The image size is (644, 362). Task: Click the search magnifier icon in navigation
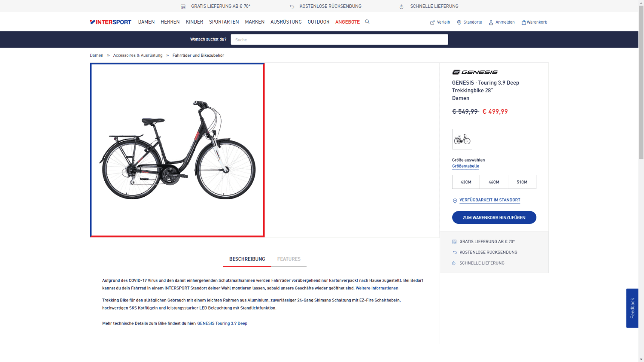coord(367,21)
